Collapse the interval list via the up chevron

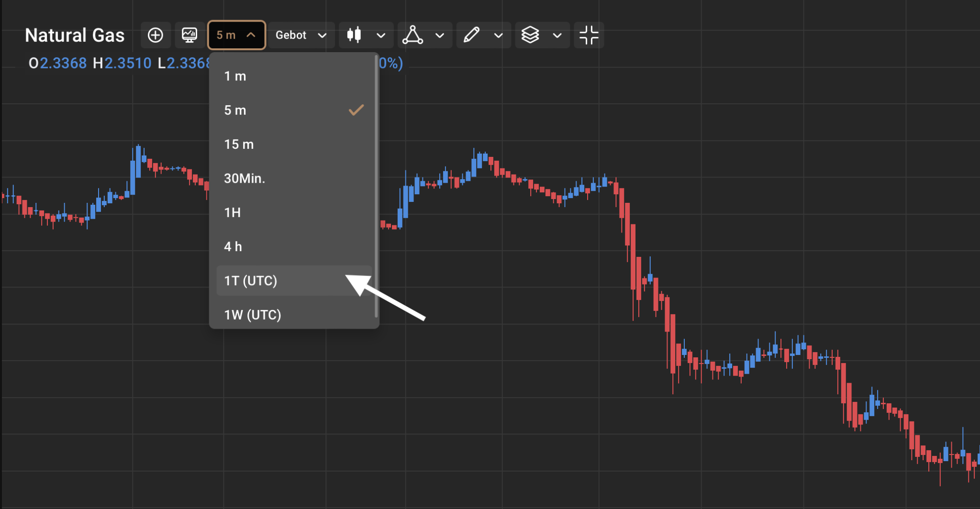point(251,35)
